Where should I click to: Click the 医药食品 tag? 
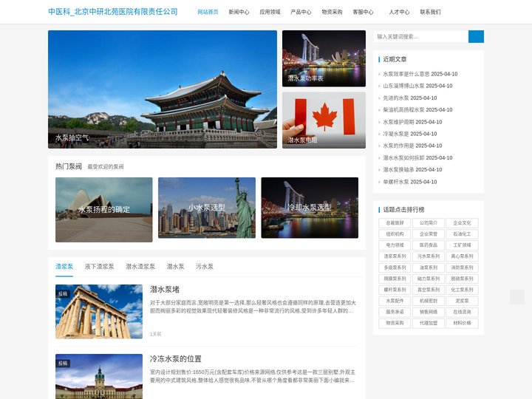pos(428,245)
